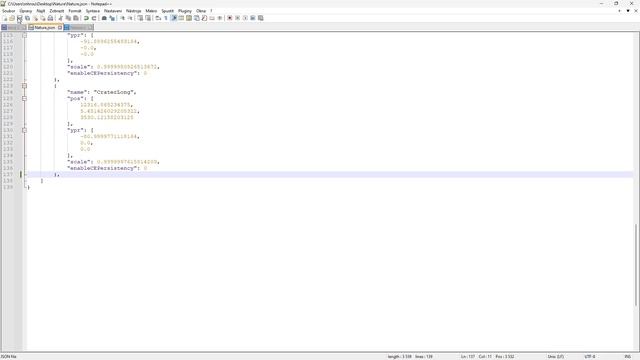The image size is (640, 360).
Task: Click the Unix (LF) line-ending field in status bar
Action: (556, 357)
